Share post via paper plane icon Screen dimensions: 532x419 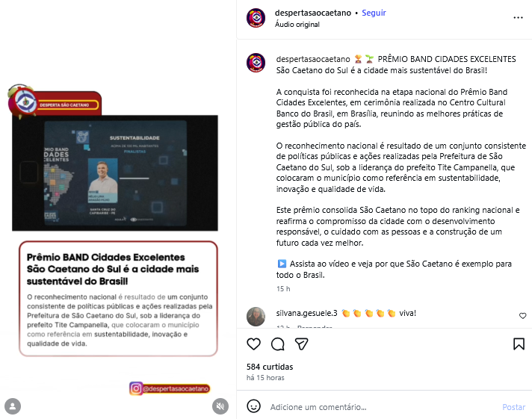(301, 344)
